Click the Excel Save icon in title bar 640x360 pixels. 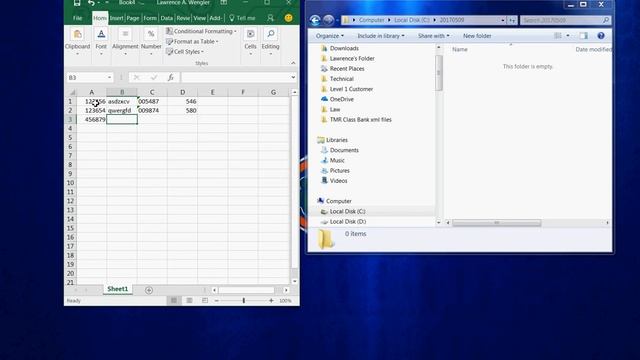coord(77,3)
